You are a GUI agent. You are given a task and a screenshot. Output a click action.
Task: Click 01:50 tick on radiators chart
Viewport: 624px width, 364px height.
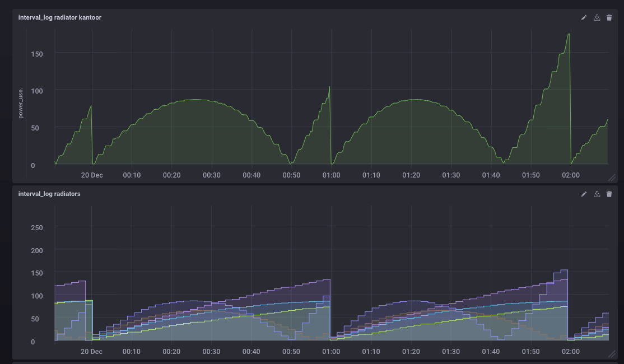pyautogui.click(x=530, y=352)
